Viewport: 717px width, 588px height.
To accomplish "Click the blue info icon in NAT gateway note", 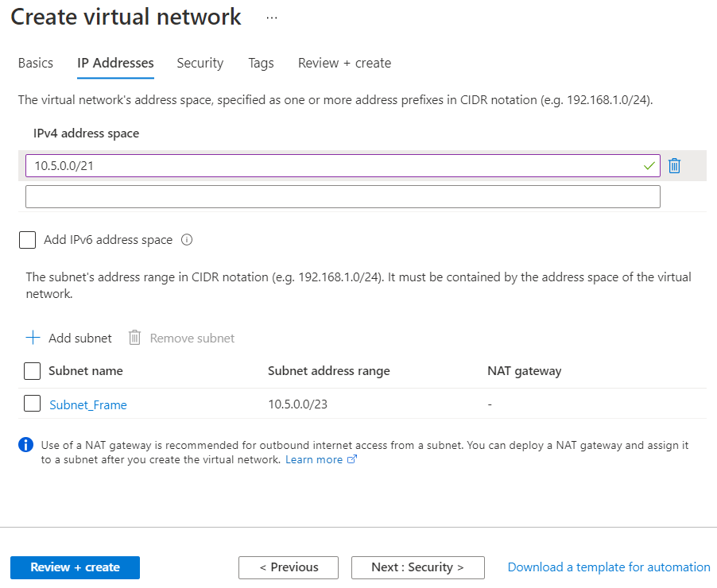I will point(26,445).
